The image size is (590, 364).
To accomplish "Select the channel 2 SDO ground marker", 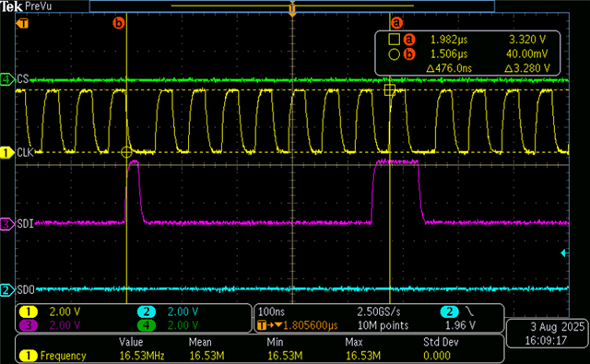I will (6, 290).
